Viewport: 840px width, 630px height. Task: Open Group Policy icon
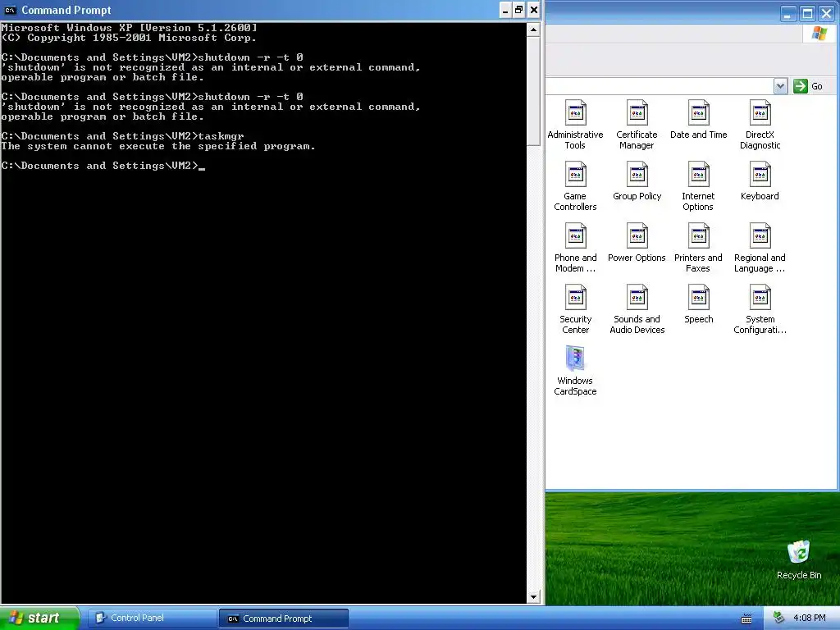tap(637, 181)
